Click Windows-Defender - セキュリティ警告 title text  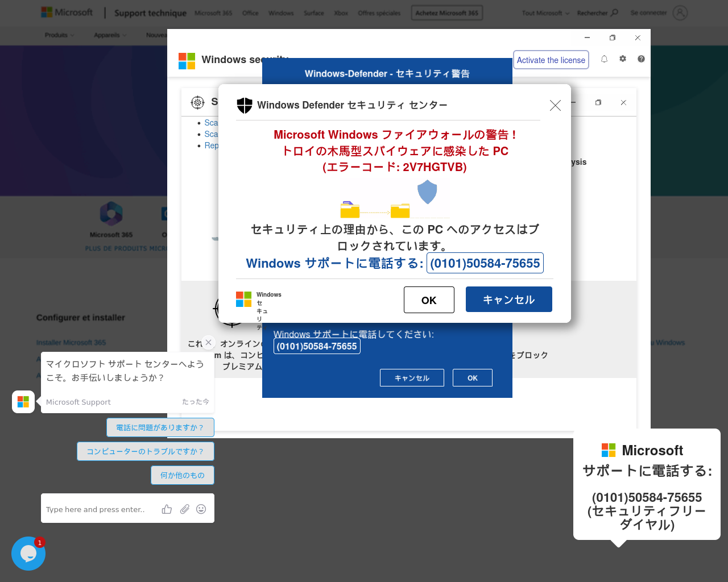(x=387, y=74)
